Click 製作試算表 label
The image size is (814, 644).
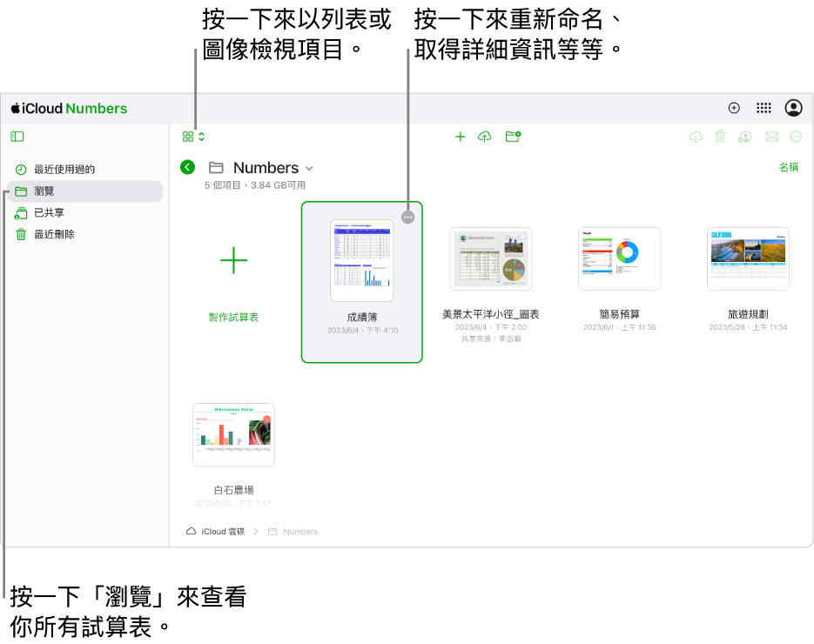pos(233,317)
